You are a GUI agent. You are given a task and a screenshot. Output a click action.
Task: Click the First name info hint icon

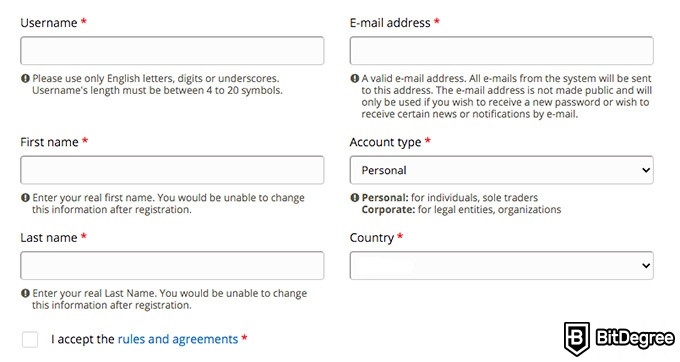tap(25, 198)
